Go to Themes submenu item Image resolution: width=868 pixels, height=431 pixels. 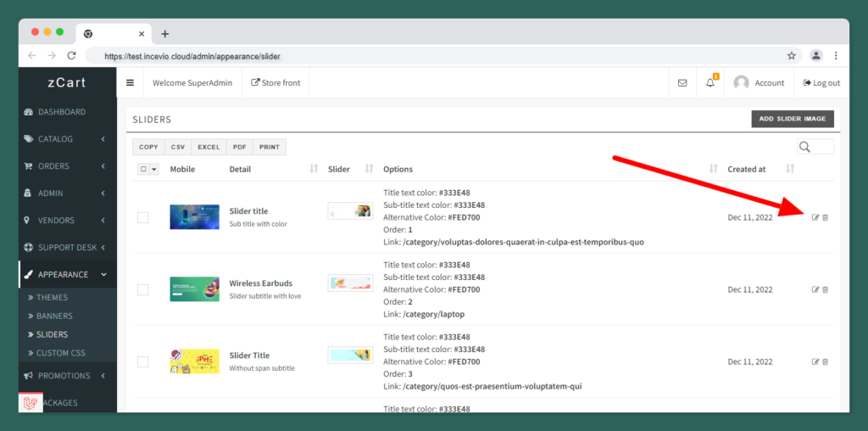52,298
